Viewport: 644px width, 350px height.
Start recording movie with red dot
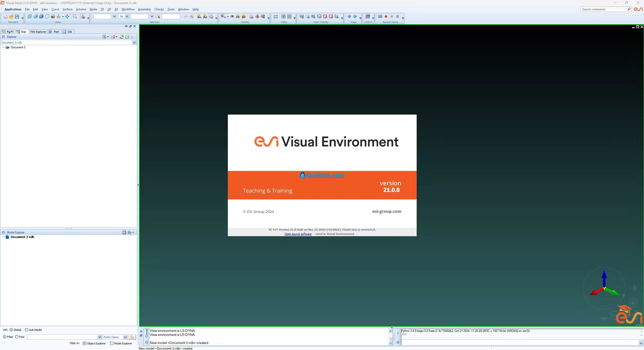[386, 17]
